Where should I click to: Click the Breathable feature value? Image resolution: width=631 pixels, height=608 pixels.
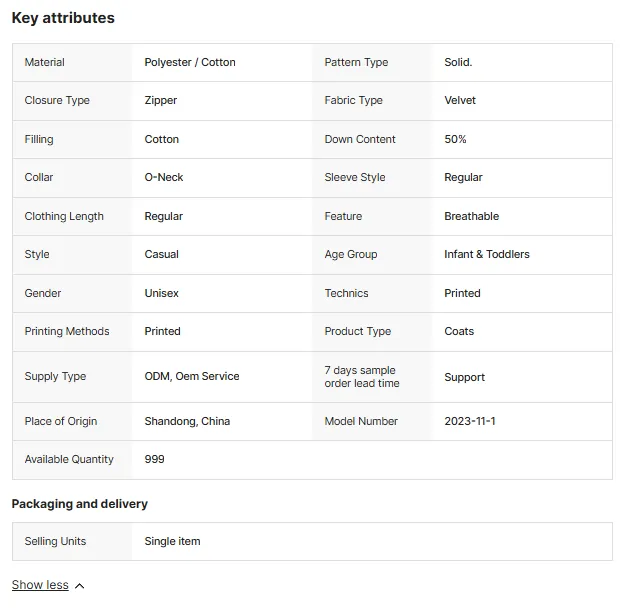[472, 216]
